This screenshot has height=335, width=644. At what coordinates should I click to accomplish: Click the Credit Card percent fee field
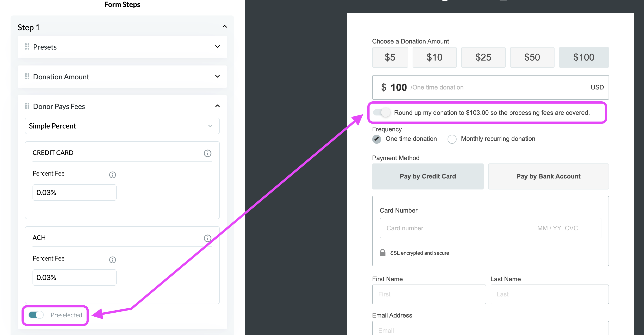[x=74, y=192]
